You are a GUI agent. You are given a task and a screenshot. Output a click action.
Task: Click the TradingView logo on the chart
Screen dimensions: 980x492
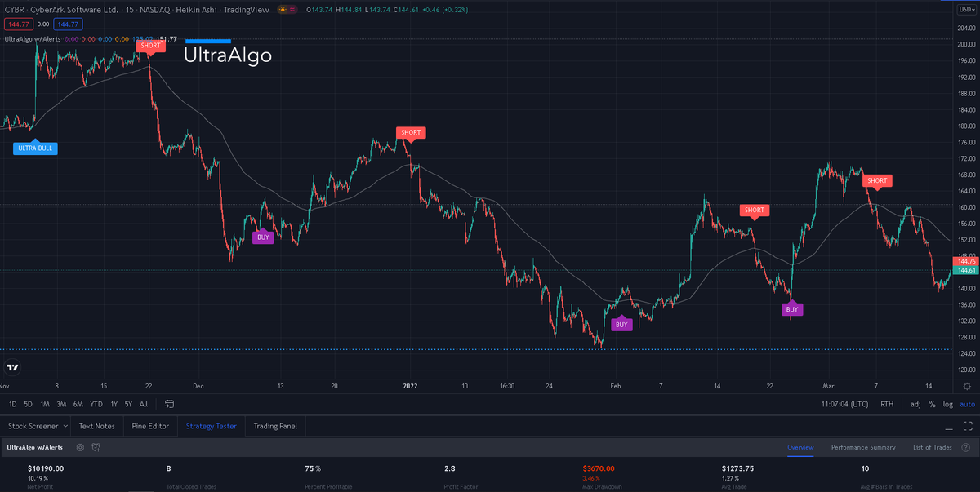point(13,368)
